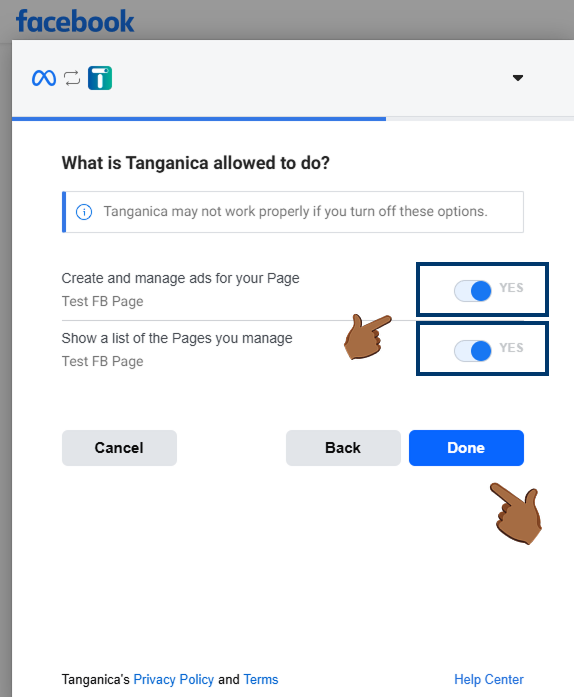Click Test FB Page under Create and manage ads
Screen dimensions: 574x697
click(103, 301)
